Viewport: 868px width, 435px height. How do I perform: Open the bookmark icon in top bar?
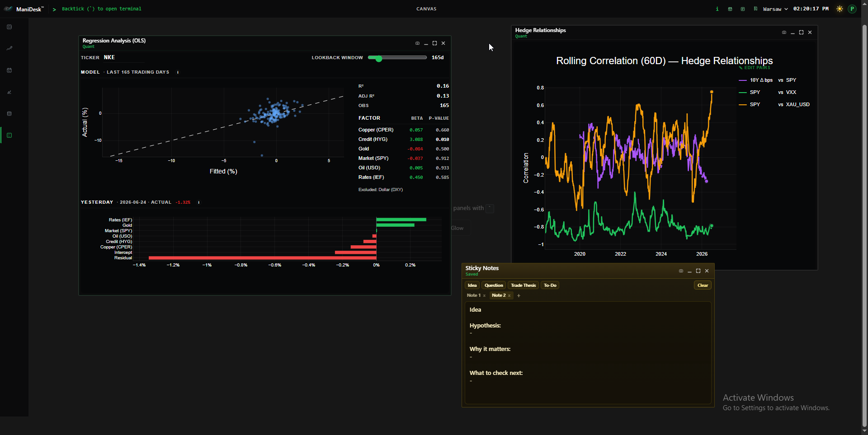pyautogui.click(x=755, y=9)
